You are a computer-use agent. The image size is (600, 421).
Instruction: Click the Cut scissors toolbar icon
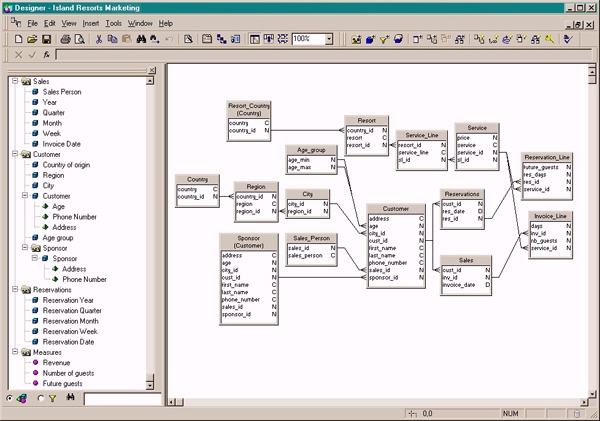[x=99, y=39]
